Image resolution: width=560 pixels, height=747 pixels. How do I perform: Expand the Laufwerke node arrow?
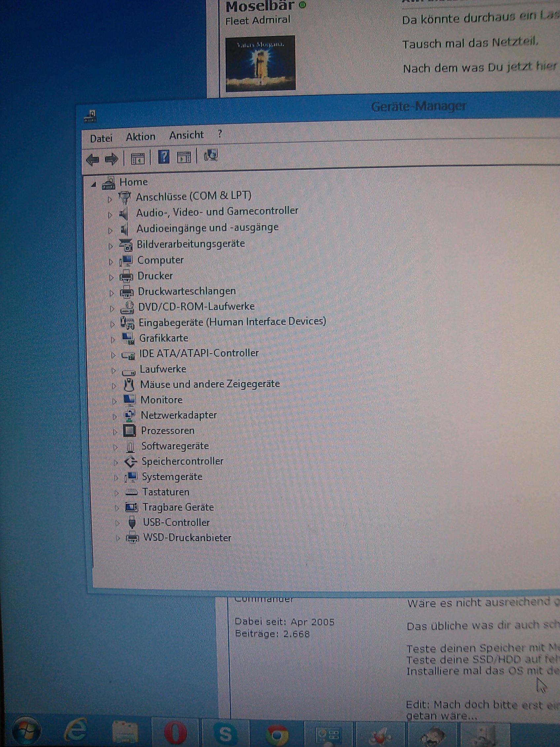click(x=114, y=371)
